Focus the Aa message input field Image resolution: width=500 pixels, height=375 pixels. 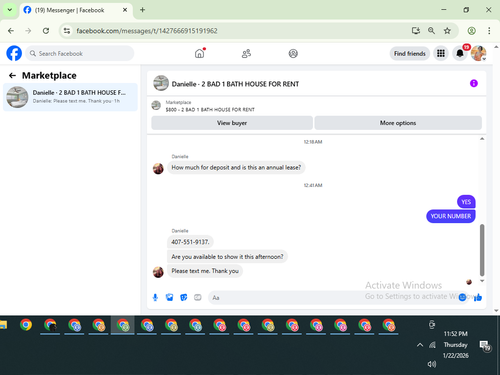click(x=332, y=298)
